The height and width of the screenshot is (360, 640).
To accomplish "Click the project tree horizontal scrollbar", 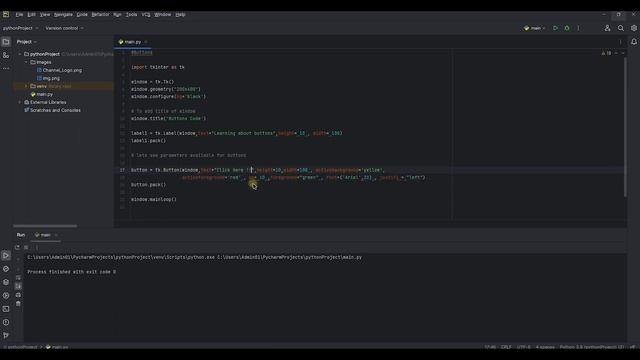I will [x=45, y=226].
